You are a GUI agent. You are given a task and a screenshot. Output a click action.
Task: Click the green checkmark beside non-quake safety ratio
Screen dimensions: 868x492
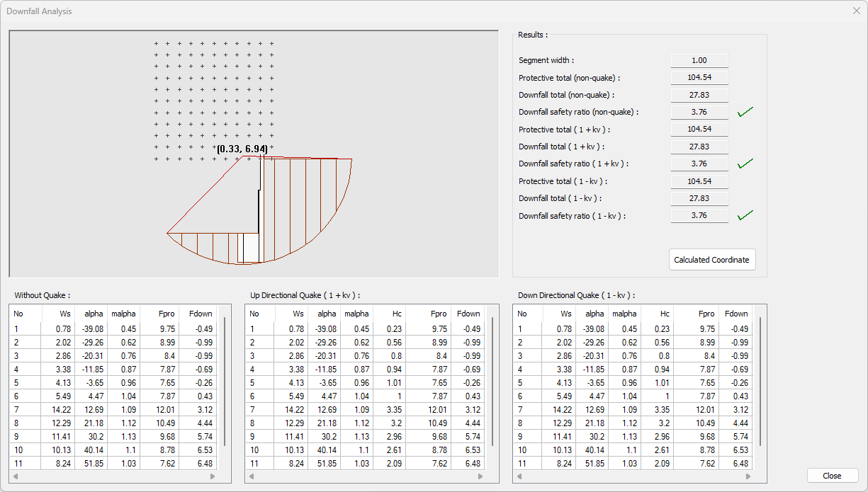[x=745, y=112]
